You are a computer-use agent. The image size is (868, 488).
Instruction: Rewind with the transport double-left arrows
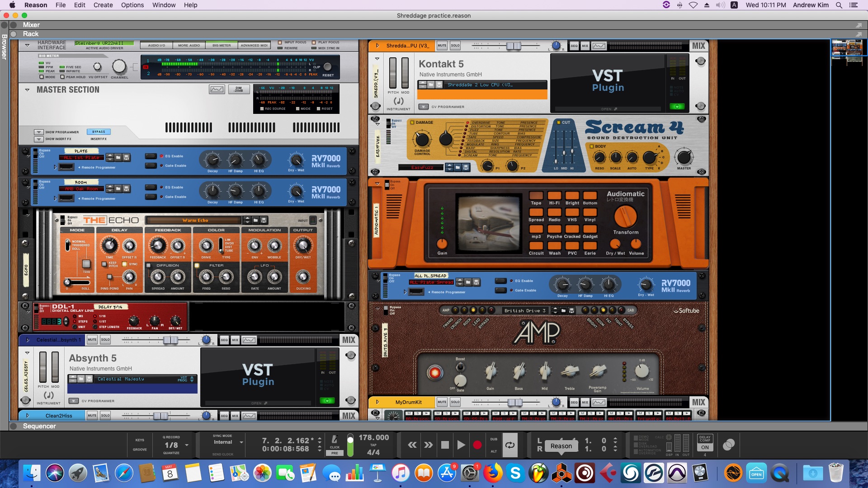pos(412,445)
